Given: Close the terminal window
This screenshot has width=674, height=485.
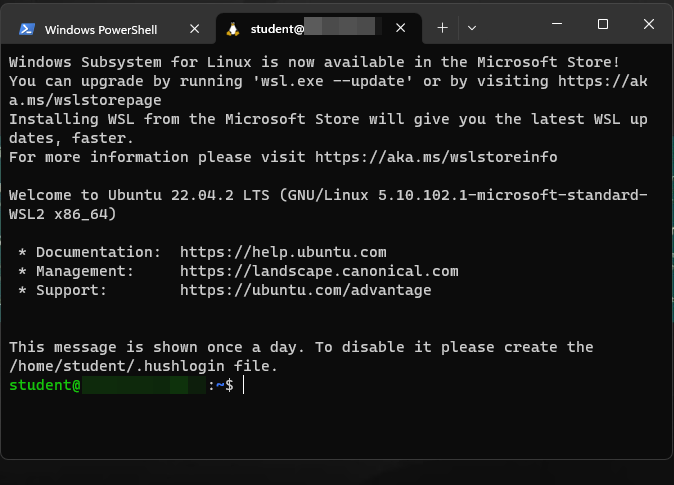Looking at the screenshot, I should click(x=649, y=24).
